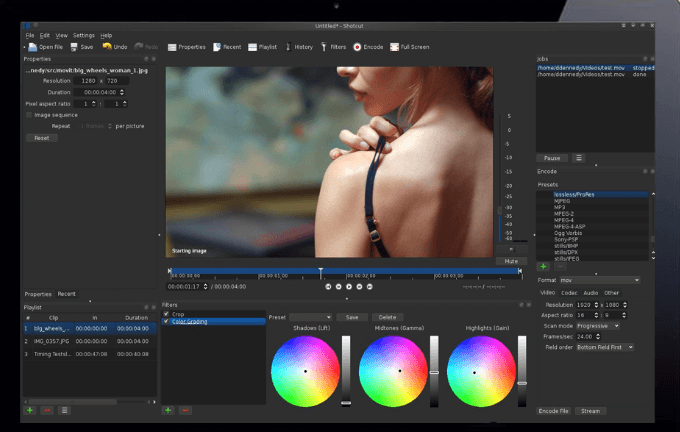Uncheck the Crop filter checkbox
The width and height of the screenshot is (680, 432).
point(166,314)
